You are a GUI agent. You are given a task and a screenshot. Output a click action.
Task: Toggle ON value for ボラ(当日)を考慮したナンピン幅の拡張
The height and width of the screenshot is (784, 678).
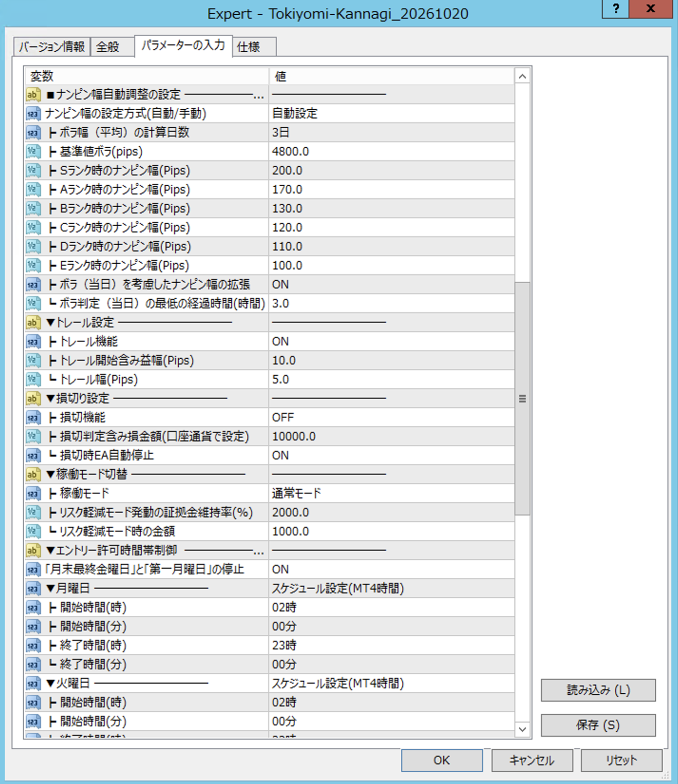(x=391, y=285)
